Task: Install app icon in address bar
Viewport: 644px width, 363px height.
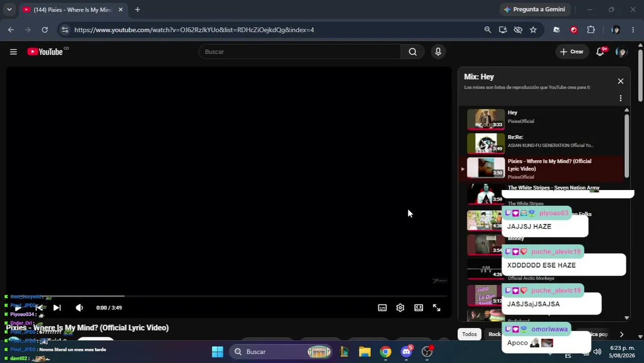Action: coord(502,30)
